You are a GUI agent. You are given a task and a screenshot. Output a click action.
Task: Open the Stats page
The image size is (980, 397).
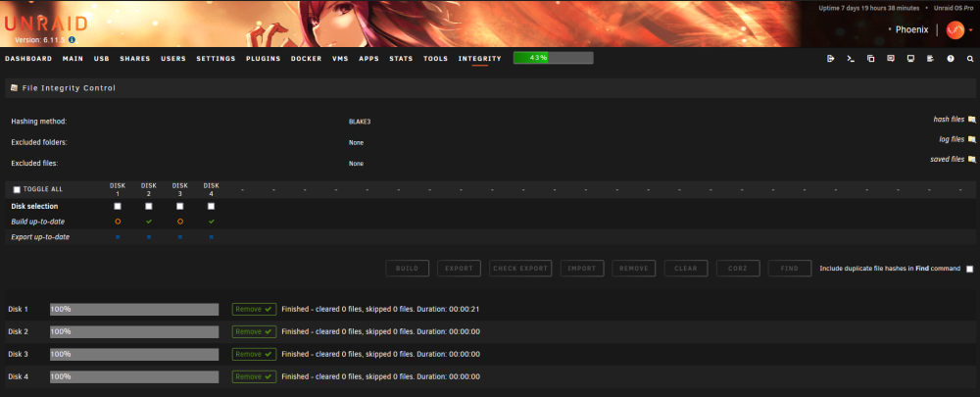[x=401, y=58]
